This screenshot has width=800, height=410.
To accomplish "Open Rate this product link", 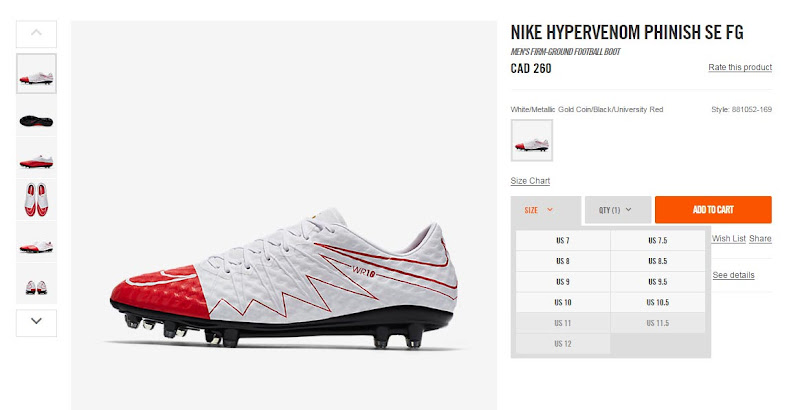I will click(740, 67).
